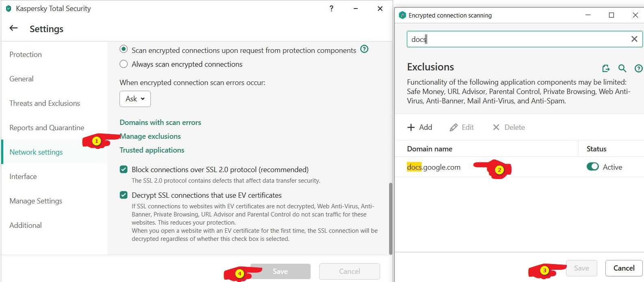The width and height of the screenshot is (644, 282).
Task: Click Cancel in Encrypted connection scanning window
Action: (624, 268)
